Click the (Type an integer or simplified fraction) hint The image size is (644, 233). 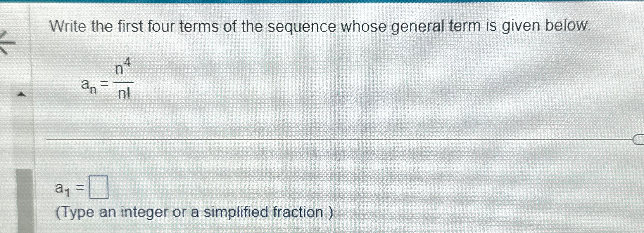point(193,212)
